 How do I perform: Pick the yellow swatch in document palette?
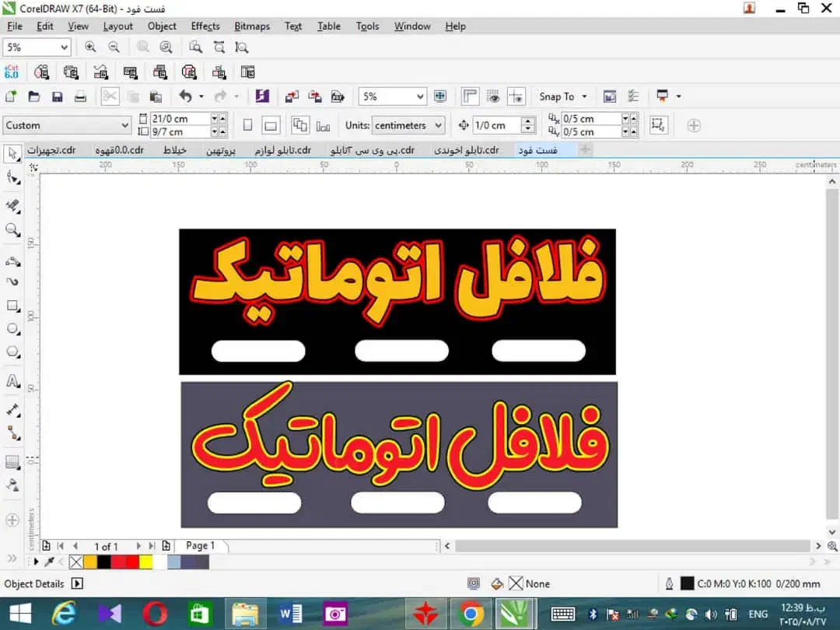pos(145,562)
